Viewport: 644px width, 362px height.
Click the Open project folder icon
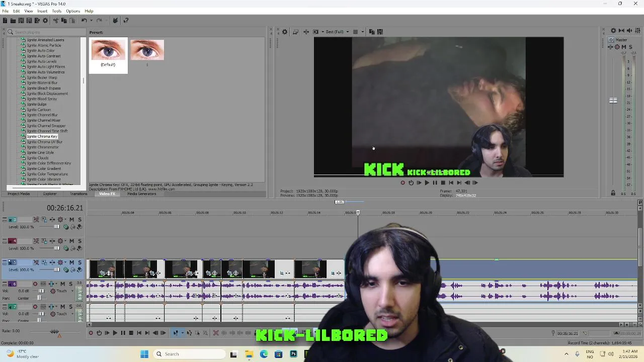(13, 21)
